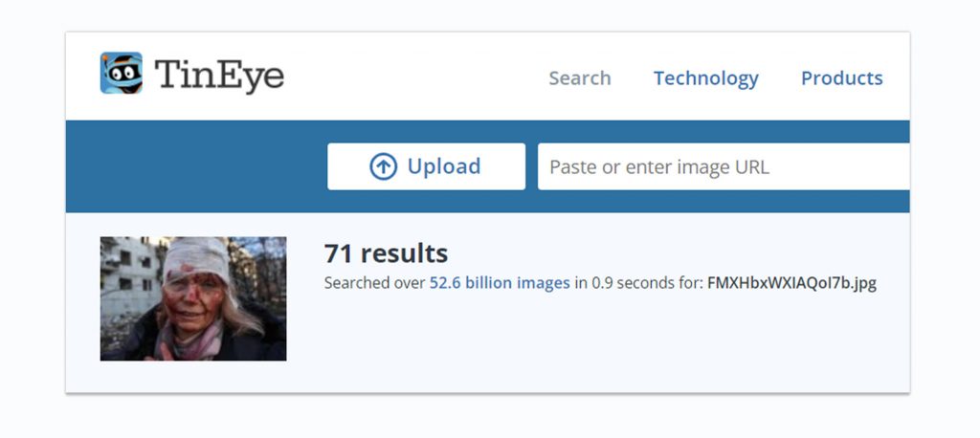This screenshot has height=438, width=980.
Task: Click blank header space between logo and Search
Action: (412, 77)
